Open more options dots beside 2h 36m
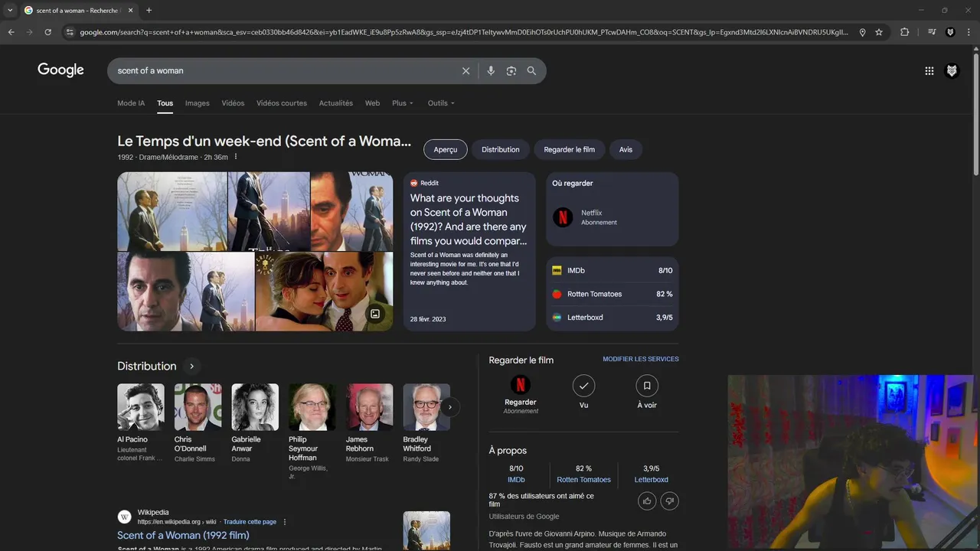 (x=236, y=157)
